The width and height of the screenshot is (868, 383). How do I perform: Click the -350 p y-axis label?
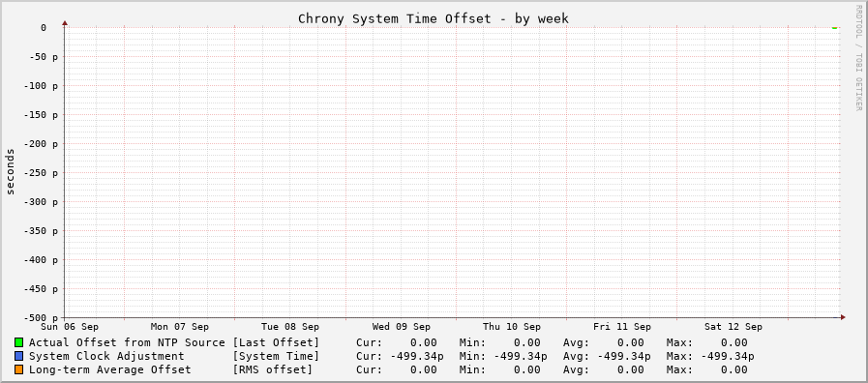pos(41,231)
